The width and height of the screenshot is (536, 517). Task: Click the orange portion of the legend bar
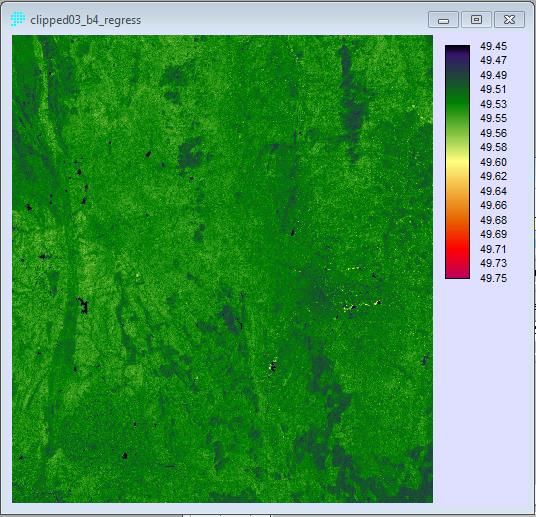457,205
